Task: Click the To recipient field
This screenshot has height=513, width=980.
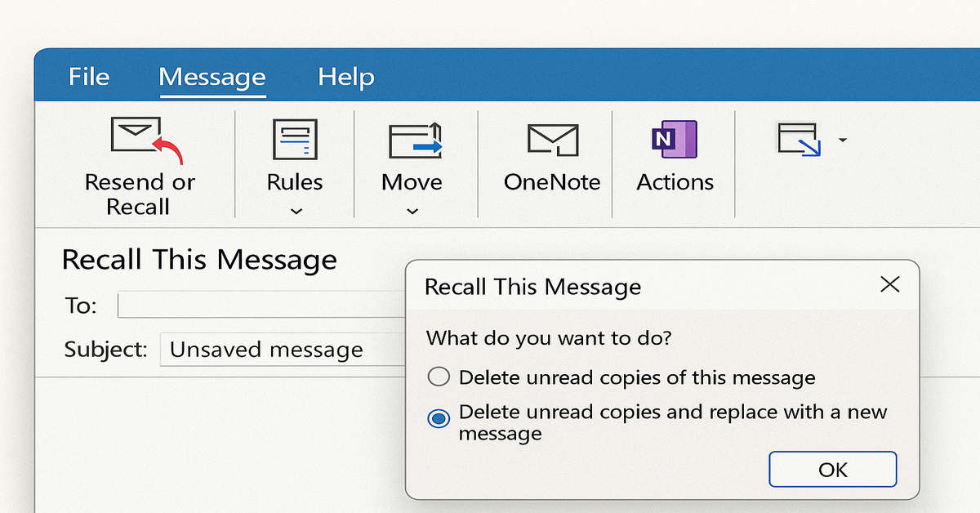Action: (x=261, y=305)
